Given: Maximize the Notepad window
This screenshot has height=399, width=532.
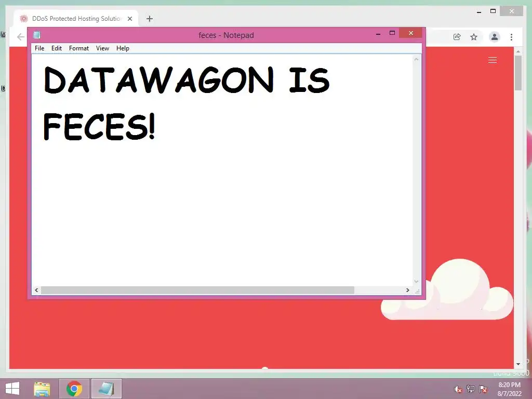Looking at the screenshot, I should (392, 33).
